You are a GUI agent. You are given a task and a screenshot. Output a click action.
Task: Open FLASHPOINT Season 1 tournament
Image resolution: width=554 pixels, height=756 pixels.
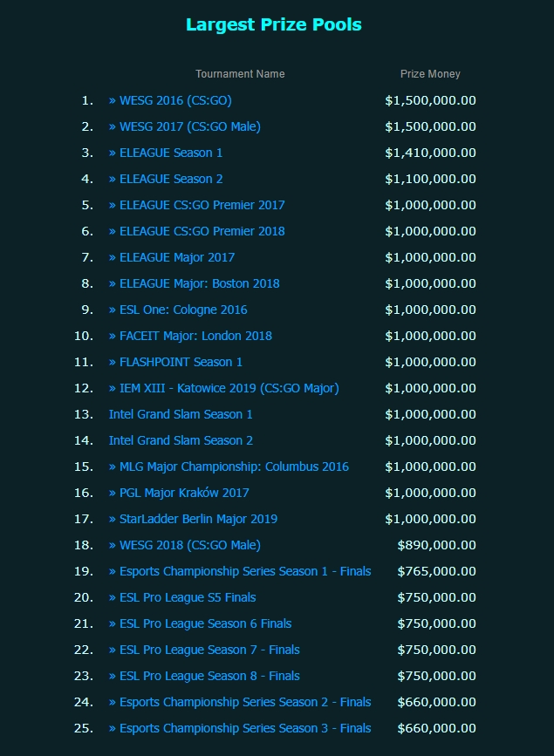click(x=175, y=362)
